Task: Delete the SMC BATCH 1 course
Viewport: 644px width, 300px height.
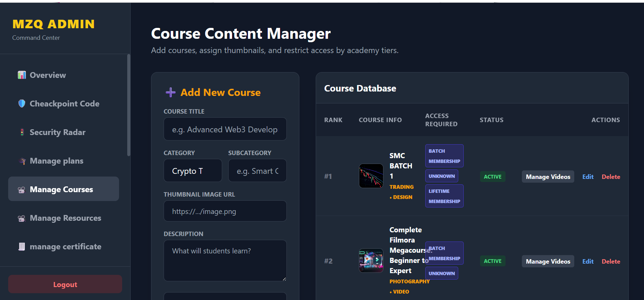Action: pos(611,177)
